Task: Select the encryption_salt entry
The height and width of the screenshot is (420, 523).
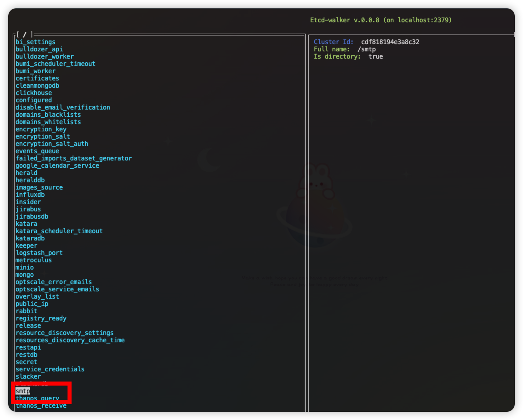Action: click(43, 137)
